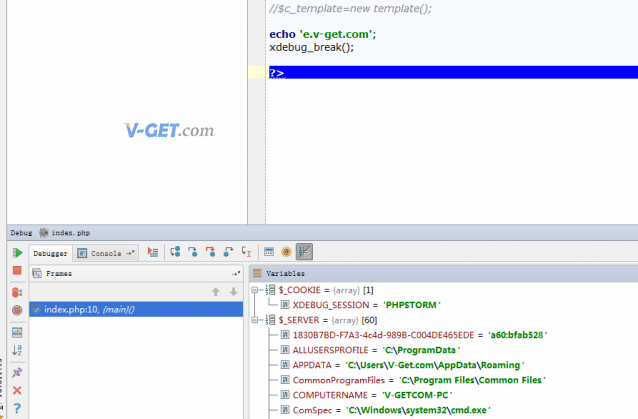The height and width of the screenshot is (419, 638).
Task: Select frame index.php:10 {main}()
Action: 136,310
